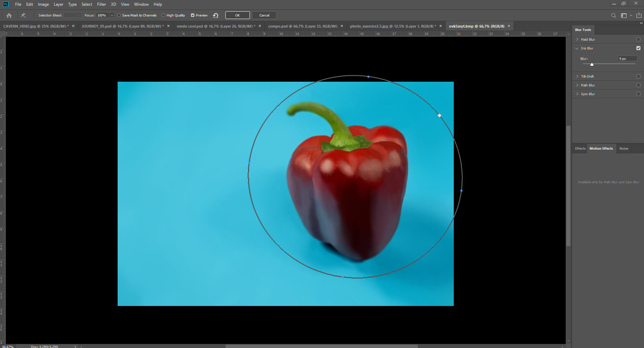Open the Filter menu
Image resolution: width=644 pixels, height=348 pixels.
click(101, 4)
